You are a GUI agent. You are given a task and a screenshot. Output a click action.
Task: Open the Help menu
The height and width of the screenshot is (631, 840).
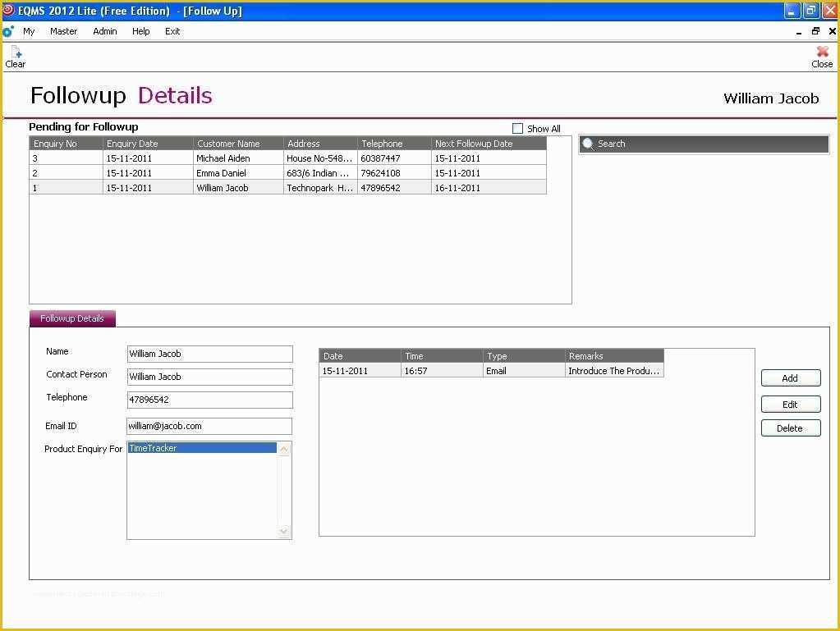pos(141,31)
